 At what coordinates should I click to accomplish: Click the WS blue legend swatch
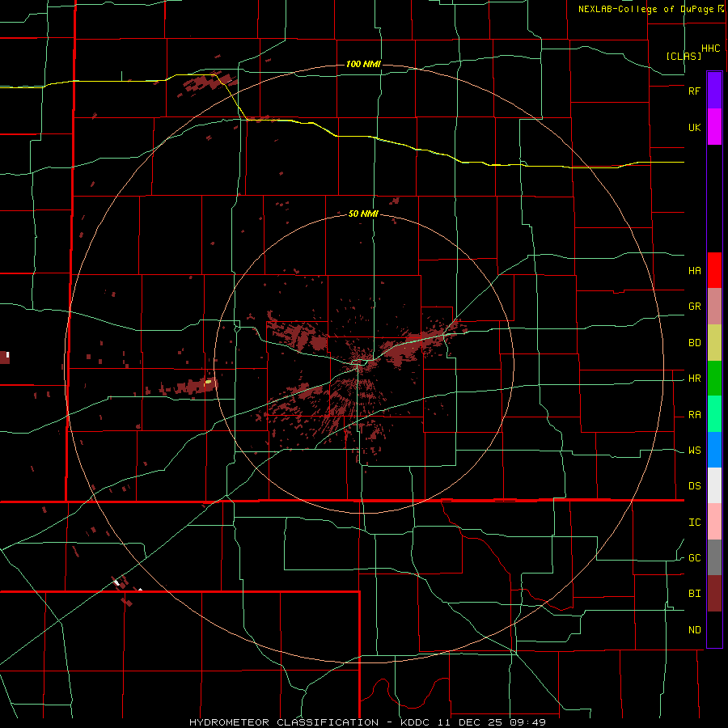[x=714, y=450]
